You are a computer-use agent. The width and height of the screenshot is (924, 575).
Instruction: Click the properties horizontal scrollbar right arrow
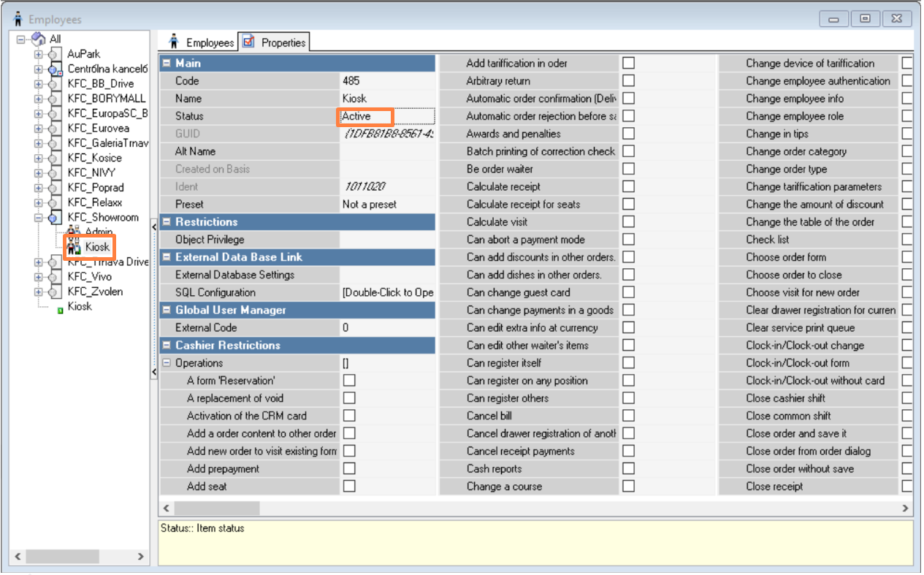(906, 508)
